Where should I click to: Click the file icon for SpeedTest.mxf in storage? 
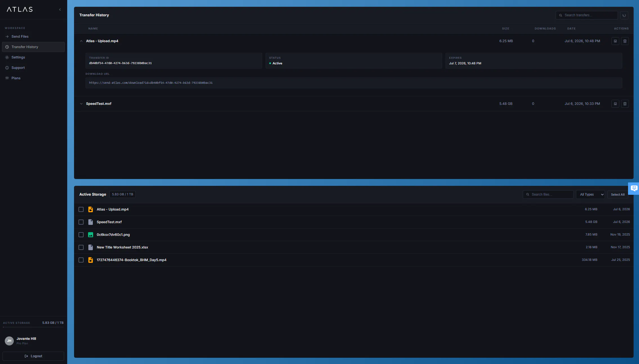(x=91, y=222)
